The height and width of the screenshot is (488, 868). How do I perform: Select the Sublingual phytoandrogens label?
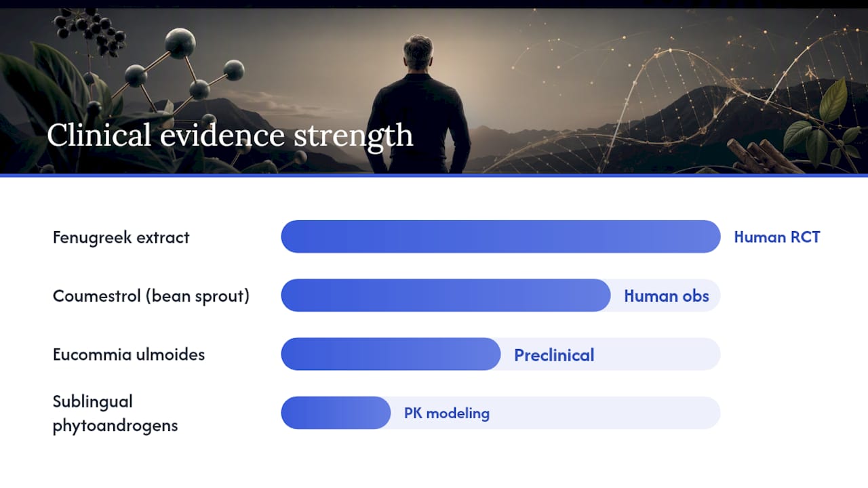point(115,413)
